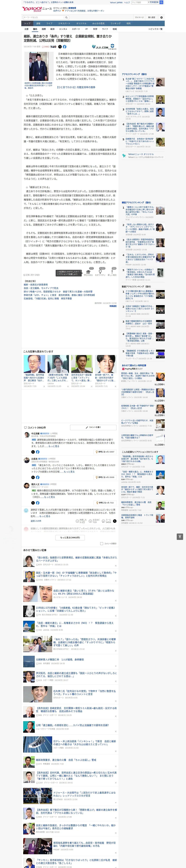The height and width of the screenshot is (868, 186).
Task: Share 白鳥浩's comment on Facebook
Action: tap(38, 477)
